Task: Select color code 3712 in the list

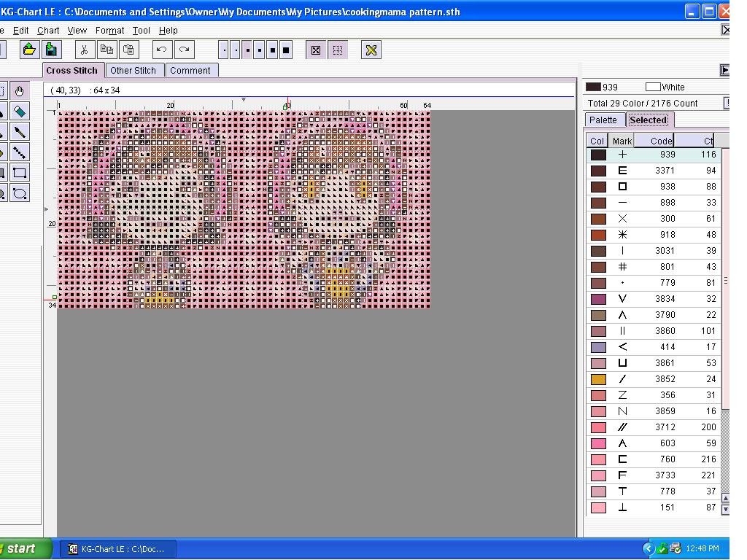Action: coord(659,427)
